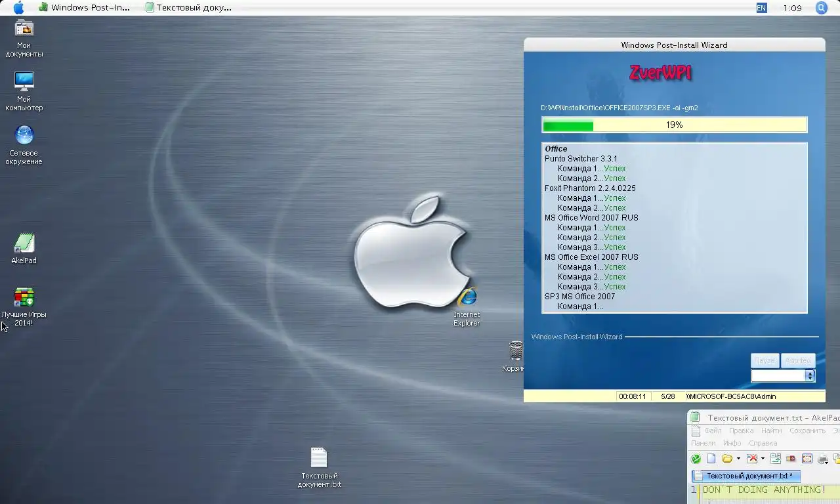Click the Пауза button in the wizard
This screenshot has width=840, height=504.
[765, 360]
